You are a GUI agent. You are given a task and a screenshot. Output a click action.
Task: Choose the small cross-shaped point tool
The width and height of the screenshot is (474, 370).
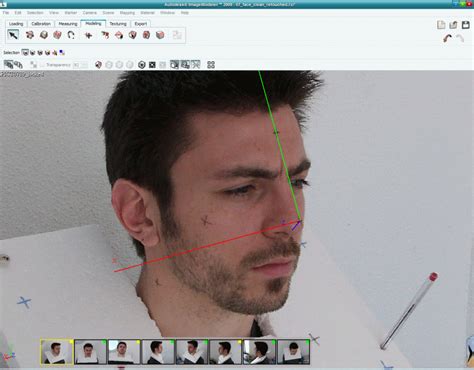click(88, 35)
